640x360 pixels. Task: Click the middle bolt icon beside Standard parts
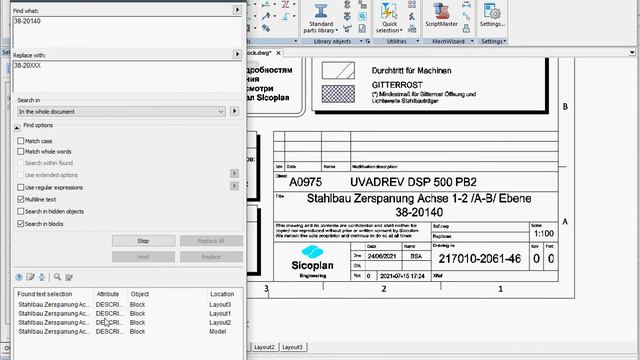(x=347, y=16)
